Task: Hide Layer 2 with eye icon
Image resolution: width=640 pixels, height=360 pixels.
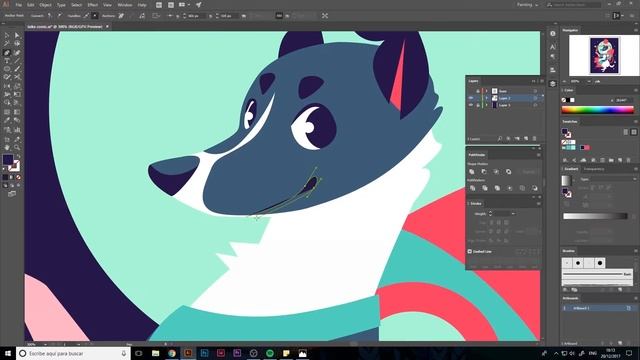Action: click(x=471, y=98)
